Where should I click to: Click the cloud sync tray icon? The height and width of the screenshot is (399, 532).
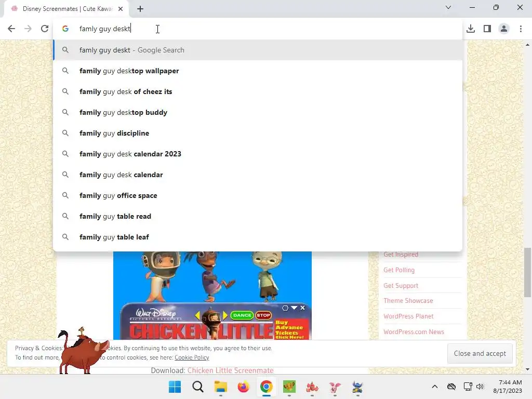(451, 387)
